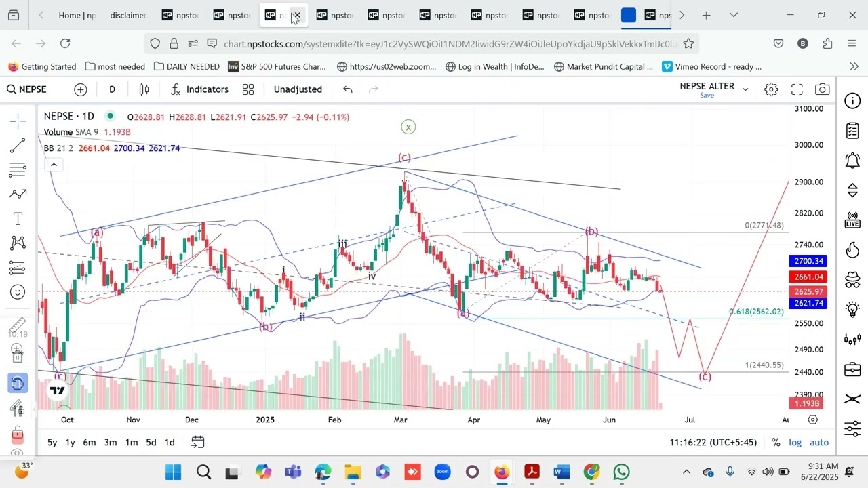Close the active browser tab
This screenshot has width=868, height=488.
coord(296,15)
